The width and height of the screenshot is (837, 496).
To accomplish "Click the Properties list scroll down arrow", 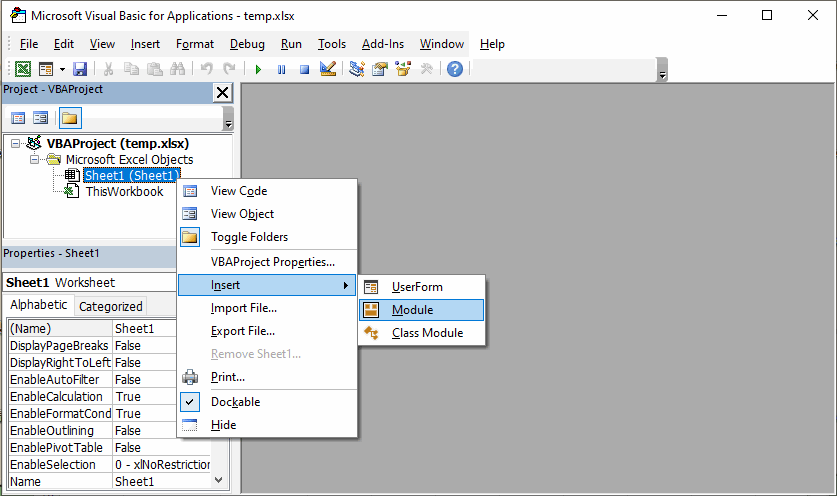I will coord(220,480).
